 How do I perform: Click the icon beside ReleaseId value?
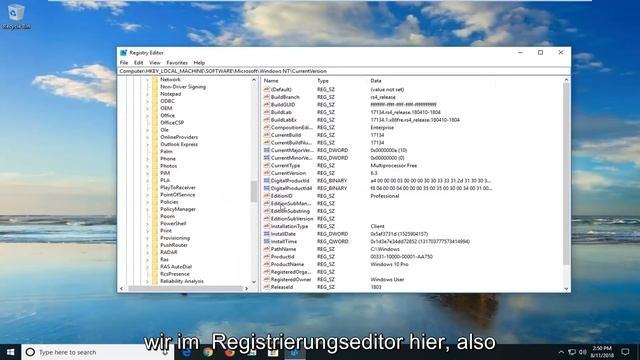click(x=267, y=287)
